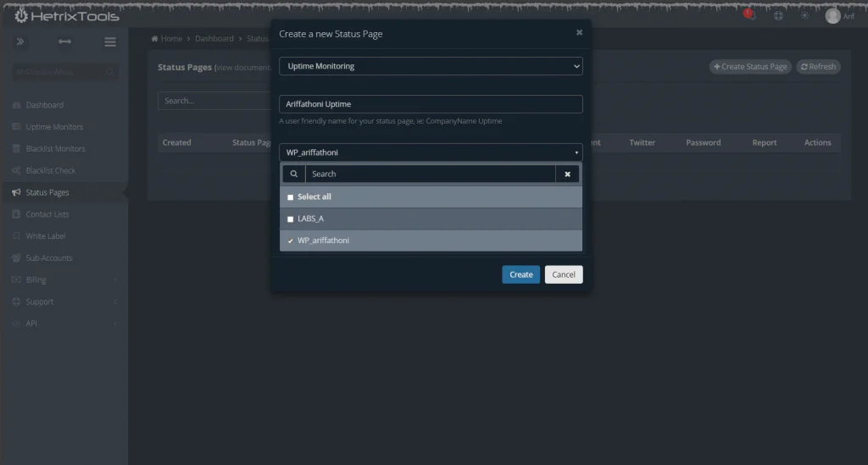This screenshot has height=465, width=868.
Task: Click the Actions column header
Action: pos(818,142)
